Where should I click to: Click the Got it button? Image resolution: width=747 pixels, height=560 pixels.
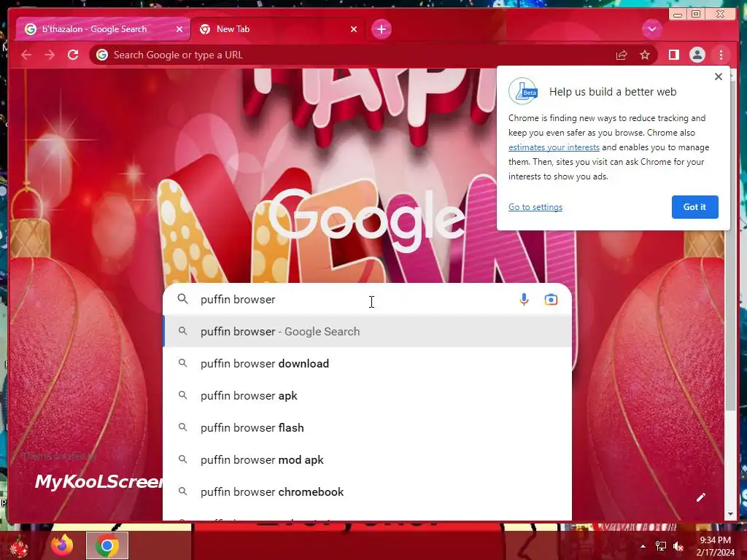click(x=694, y=207)
